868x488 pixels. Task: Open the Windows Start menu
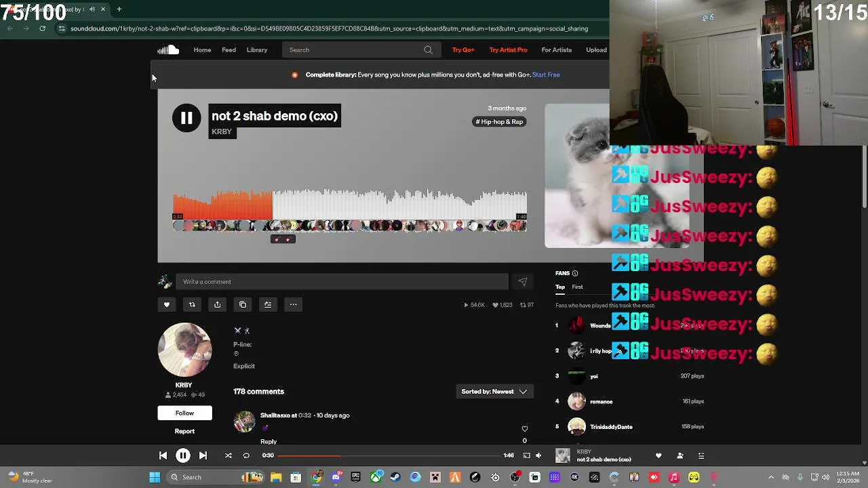(155, 477)
